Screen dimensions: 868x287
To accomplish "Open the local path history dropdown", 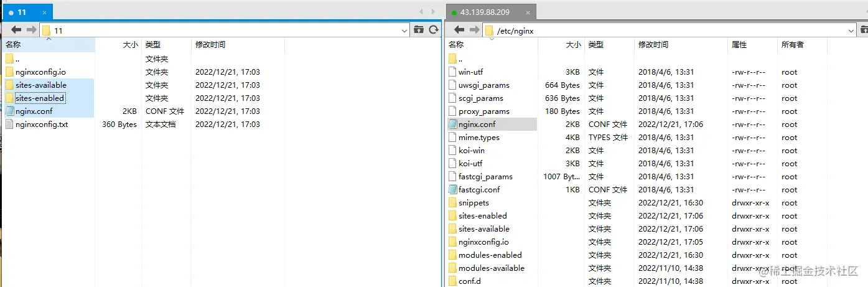I will [404, 30].
